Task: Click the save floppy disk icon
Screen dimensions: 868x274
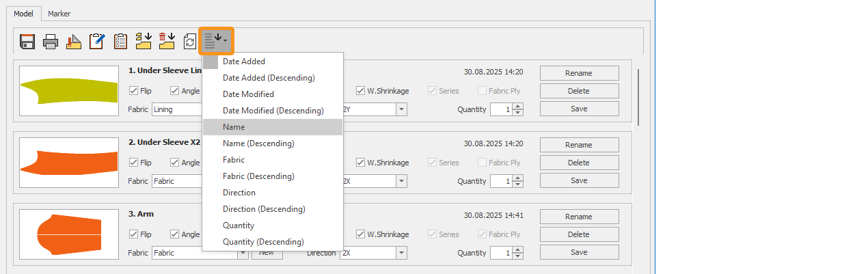Action: [x=28, y=42]
